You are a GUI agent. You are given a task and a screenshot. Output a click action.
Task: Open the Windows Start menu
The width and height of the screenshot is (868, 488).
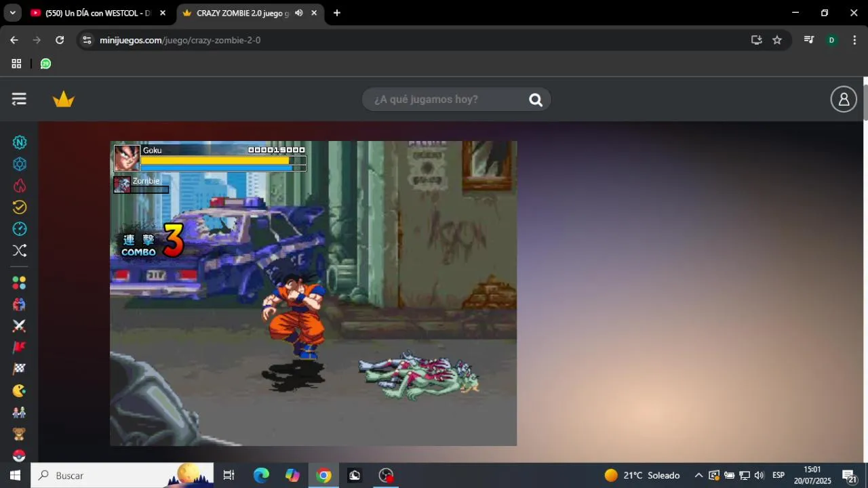coord(15,475)
